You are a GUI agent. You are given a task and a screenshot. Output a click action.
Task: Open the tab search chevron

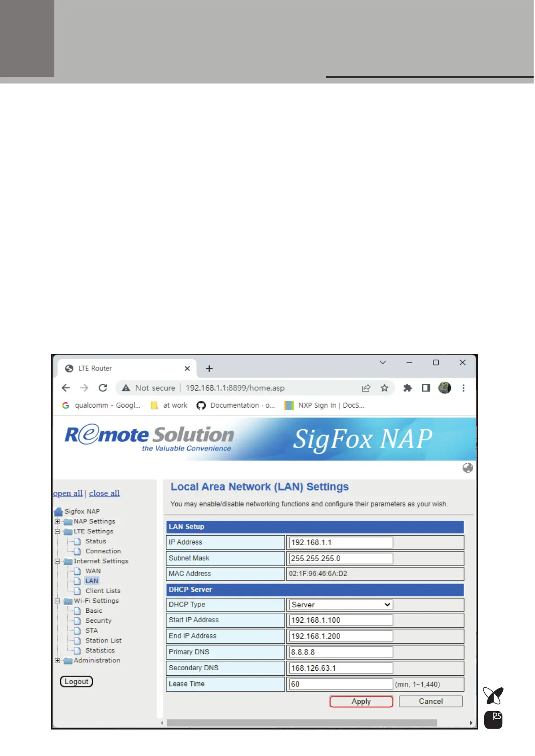pos(383,362)
